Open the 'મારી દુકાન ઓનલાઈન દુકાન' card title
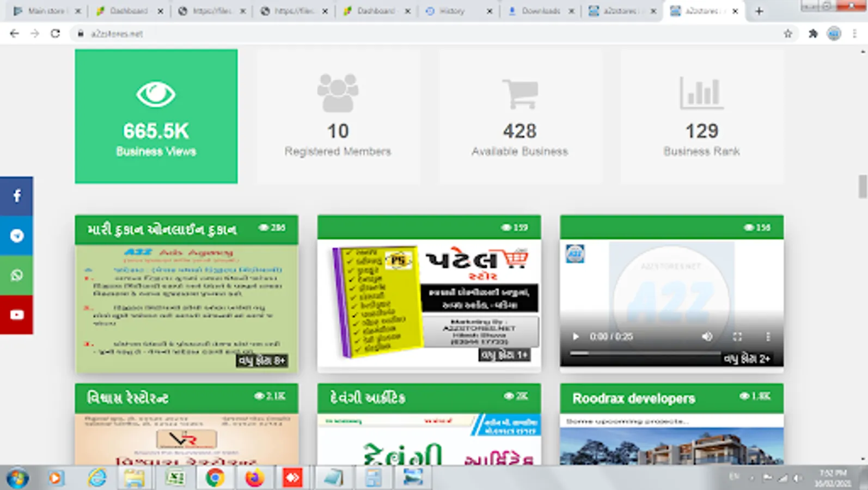This screenshot has width=868, height=490. pos(162,230)
